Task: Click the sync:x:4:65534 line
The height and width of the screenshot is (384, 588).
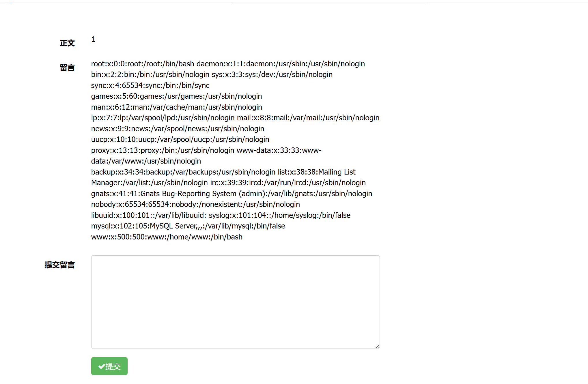Action: click(150, 85)
